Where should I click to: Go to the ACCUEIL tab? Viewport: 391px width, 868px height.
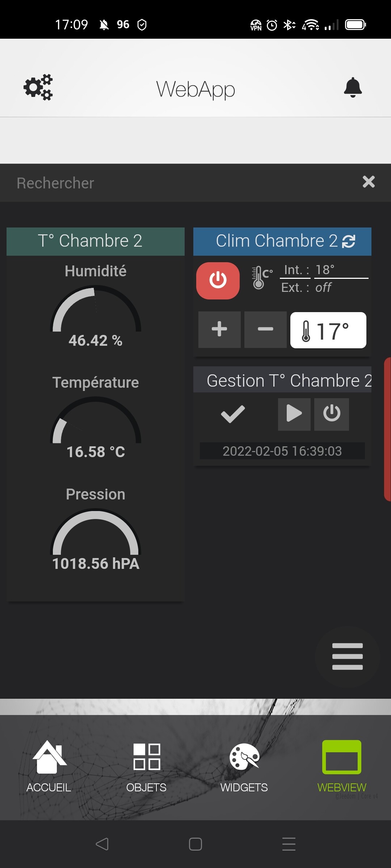pyautogui.click(x=49, y=767)
